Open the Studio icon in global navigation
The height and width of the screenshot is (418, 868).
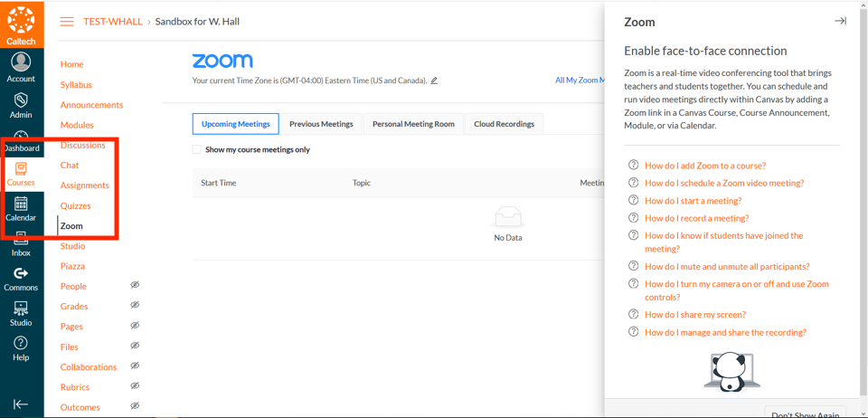point(21,309)
